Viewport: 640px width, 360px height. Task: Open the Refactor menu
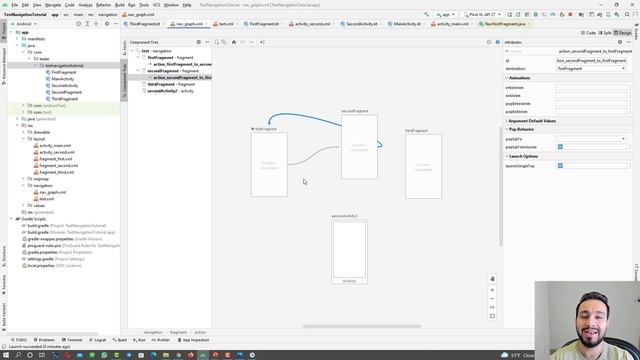click(103, 5)
